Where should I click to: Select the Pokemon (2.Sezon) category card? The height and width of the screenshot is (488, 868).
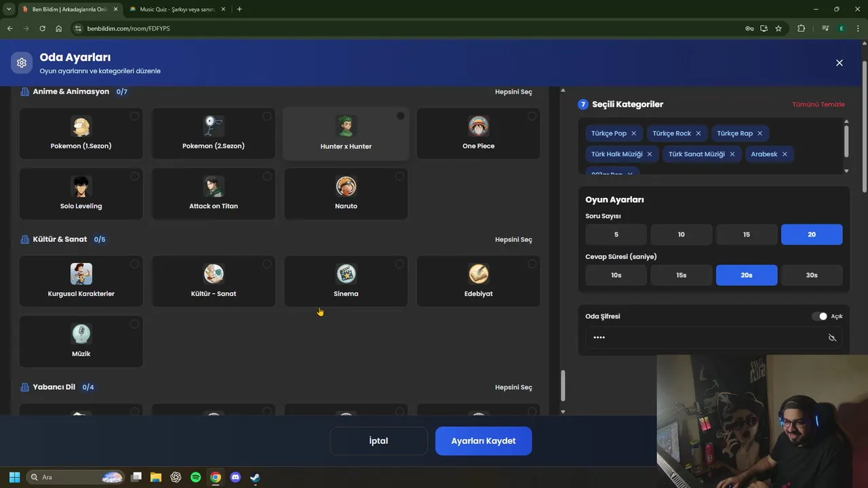point(214,134)
